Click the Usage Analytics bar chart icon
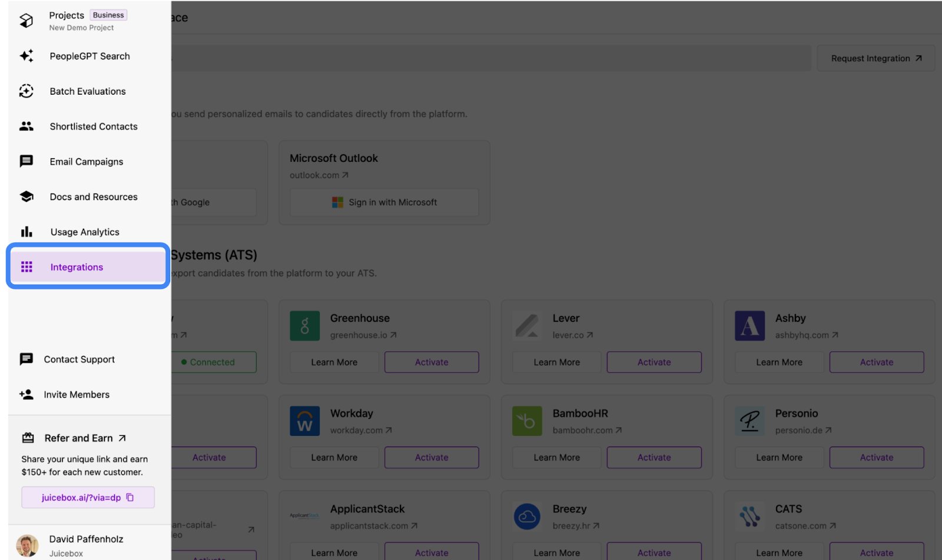Viewport: 942px width, 560px height. point(26,232)
